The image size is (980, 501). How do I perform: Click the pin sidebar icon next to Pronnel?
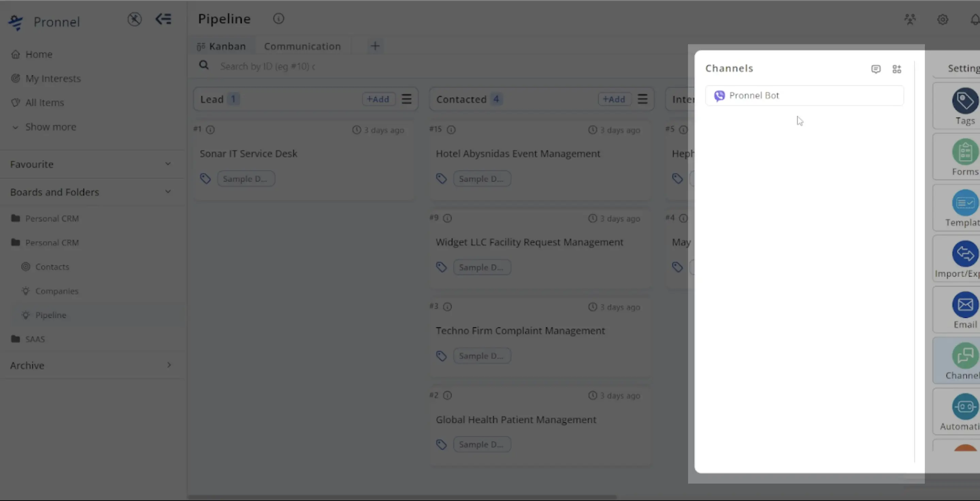click(x=134, y=19)
